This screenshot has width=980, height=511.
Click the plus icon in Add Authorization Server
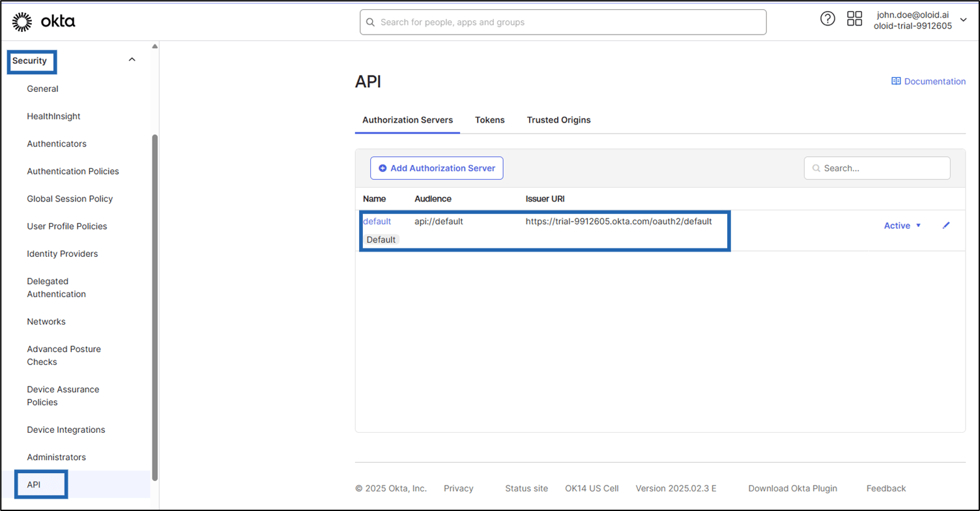382,168
